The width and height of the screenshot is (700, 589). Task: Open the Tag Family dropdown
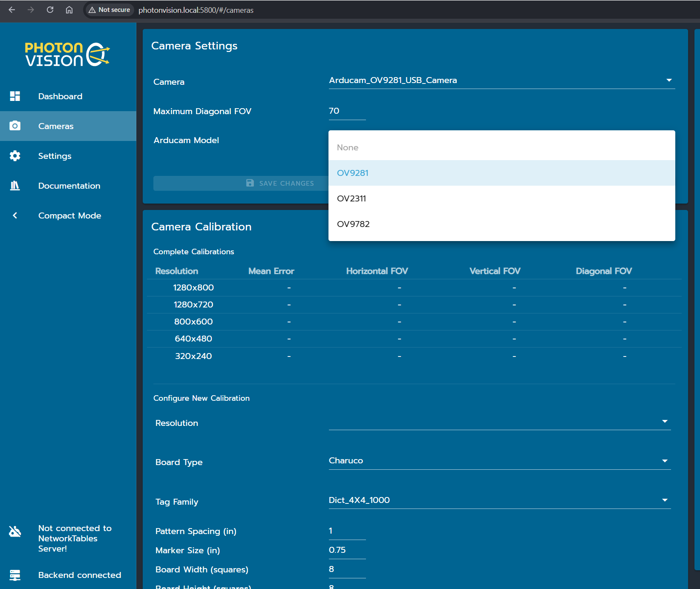(664, 500)
